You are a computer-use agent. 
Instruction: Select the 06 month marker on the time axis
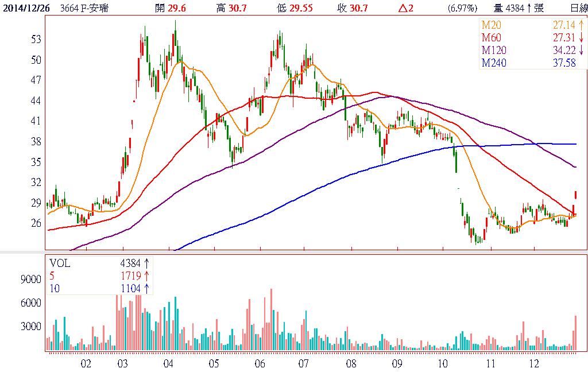click(259, 365)
